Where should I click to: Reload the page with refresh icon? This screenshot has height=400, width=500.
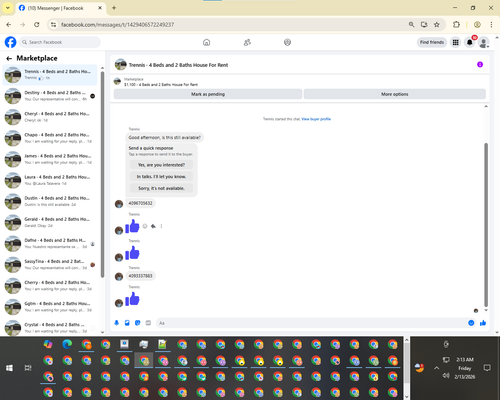pyautogui.click(x=37, y=24)
